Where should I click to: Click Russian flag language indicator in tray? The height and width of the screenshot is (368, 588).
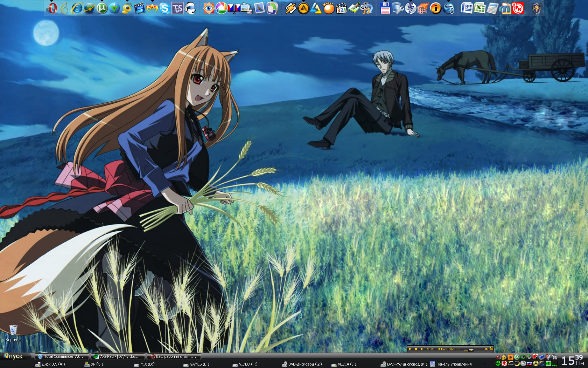point(529,363)
